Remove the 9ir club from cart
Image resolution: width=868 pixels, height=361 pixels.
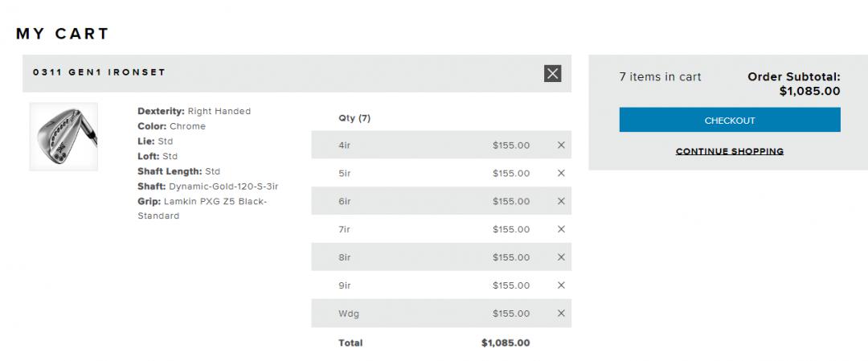pos(561,285)
